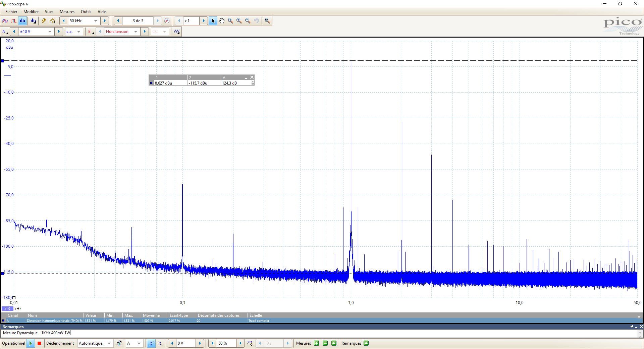The width and height of the screenshot is (644, 349).
Task: Increase the 50 kHz frequency range
Action: [x=105, y=21]
